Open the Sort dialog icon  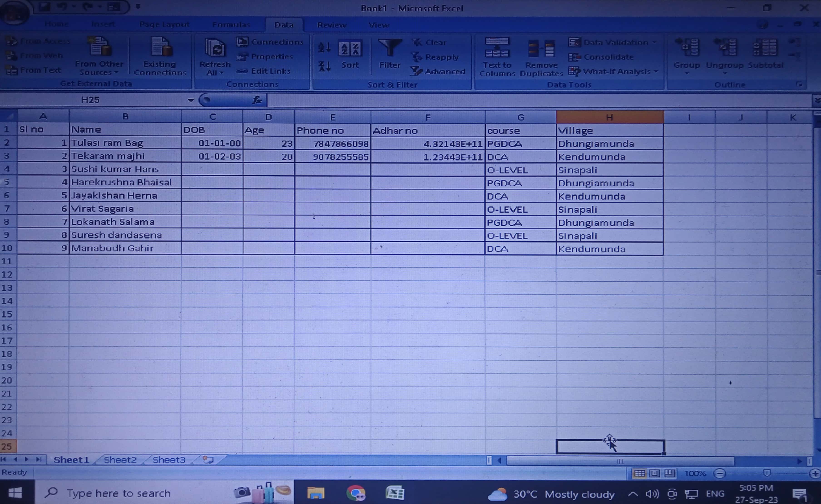tap(350, 49)
